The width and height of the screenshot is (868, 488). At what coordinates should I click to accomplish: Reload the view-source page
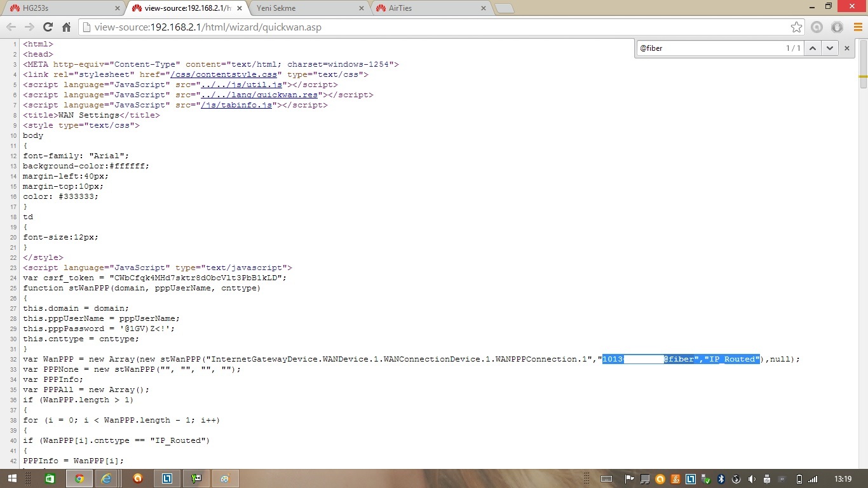click(x=48, y=27)
